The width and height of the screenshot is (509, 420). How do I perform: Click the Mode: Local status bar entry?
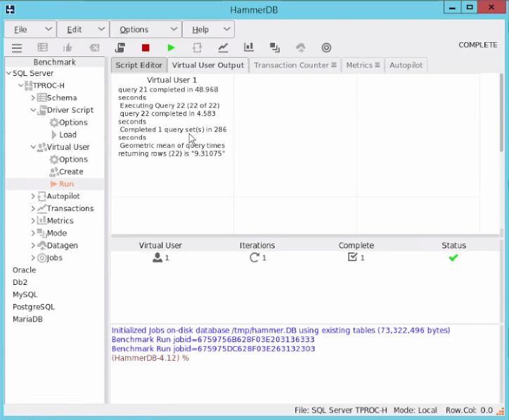pyautogui.click(x=415, y=410)
